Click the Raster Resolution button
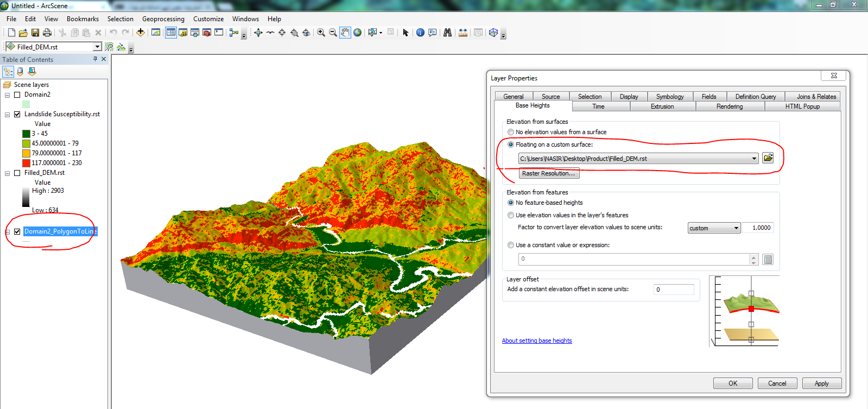Screen dimensions: 868x409 [549, 173]
